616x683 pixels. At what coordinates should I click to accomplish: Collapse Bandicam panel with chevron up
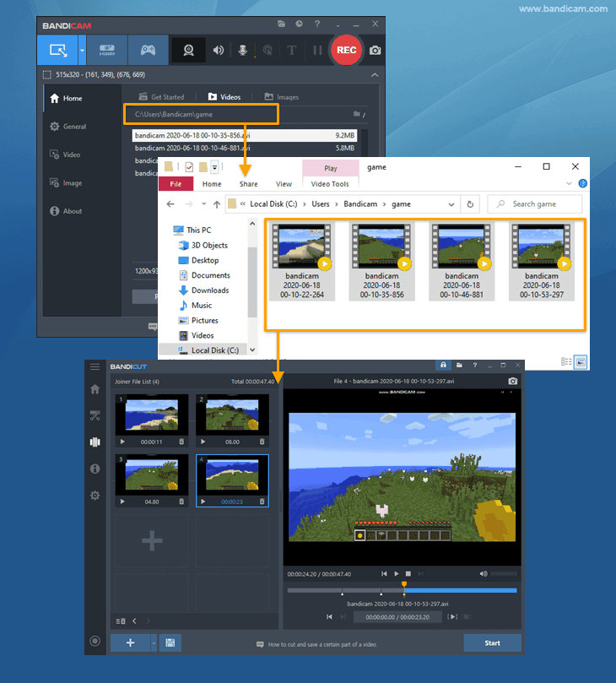pyautogui.click(x=375, y=75)
